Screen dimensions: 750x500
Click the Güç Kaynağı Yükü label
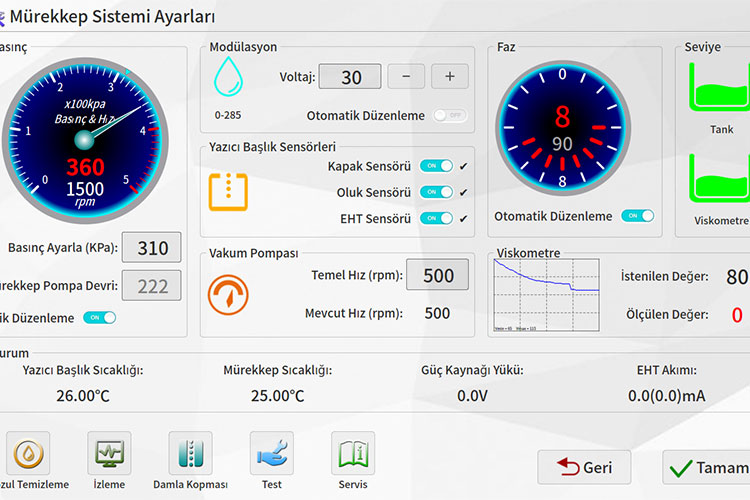[x=472, y=370]
